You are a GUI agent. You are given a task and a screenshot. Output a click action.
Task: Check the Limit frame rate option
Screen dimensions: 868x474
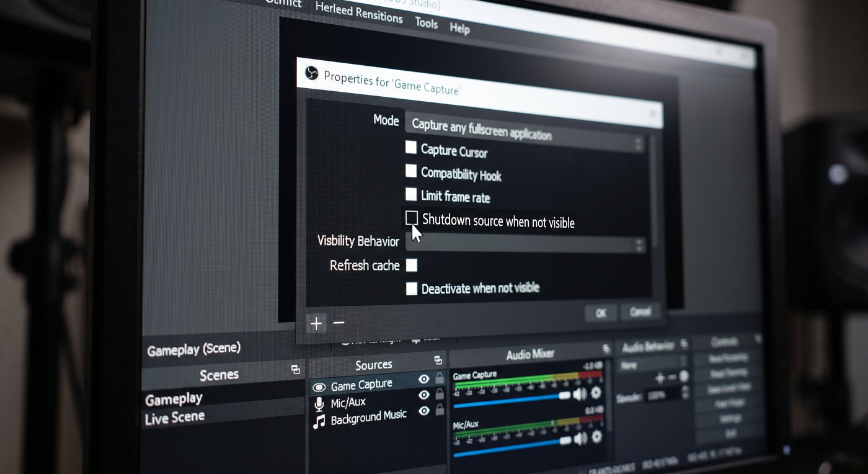click(411, 194)
